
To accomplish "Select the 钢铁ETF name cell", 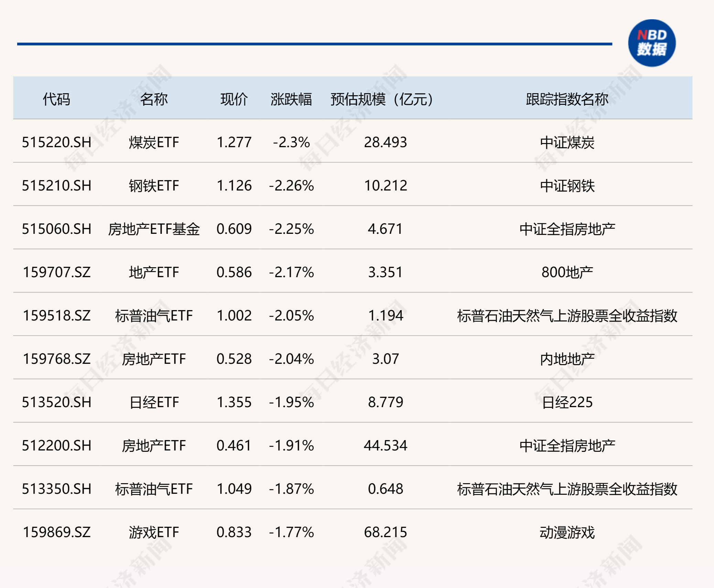I will point(154,186).
